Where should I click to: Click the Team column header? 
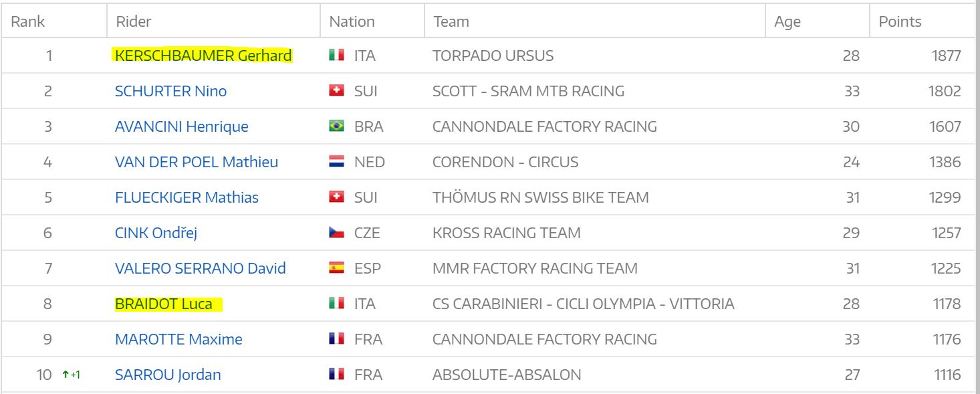tap(451, 21)
